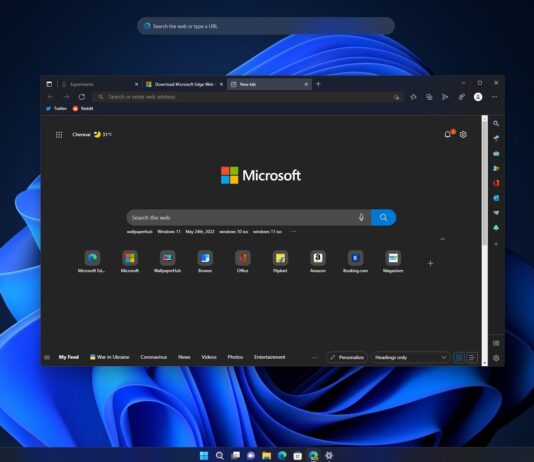Open the Microsoft quick link tile
Screen dimensions: 534x462
click(130, 261)
